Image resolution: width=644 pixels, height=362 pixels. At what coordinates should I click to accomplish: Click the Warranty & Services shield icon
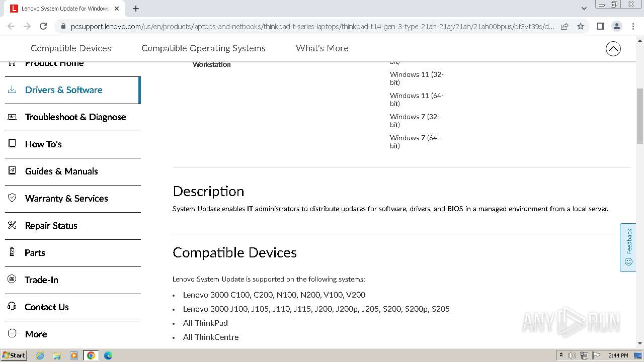pyautogui.click(x=12, y=198)
